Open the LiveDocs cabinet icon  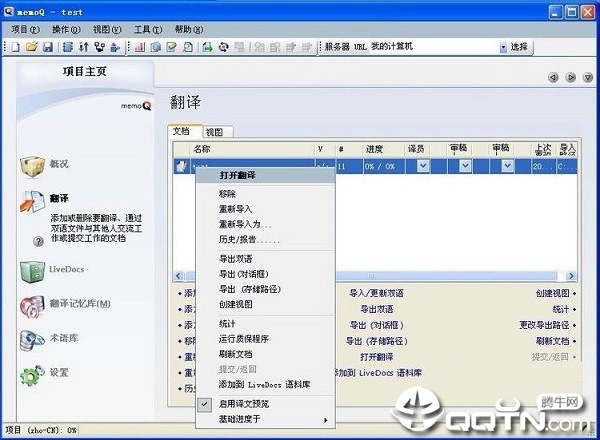pyautogui.click(x=32, y=272)
